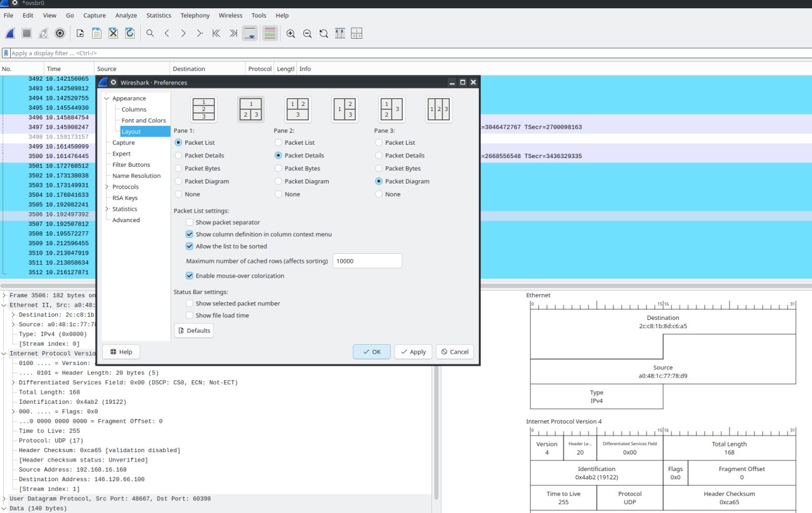
Task: Open the Analyze menu
Action: coord(126,15)
